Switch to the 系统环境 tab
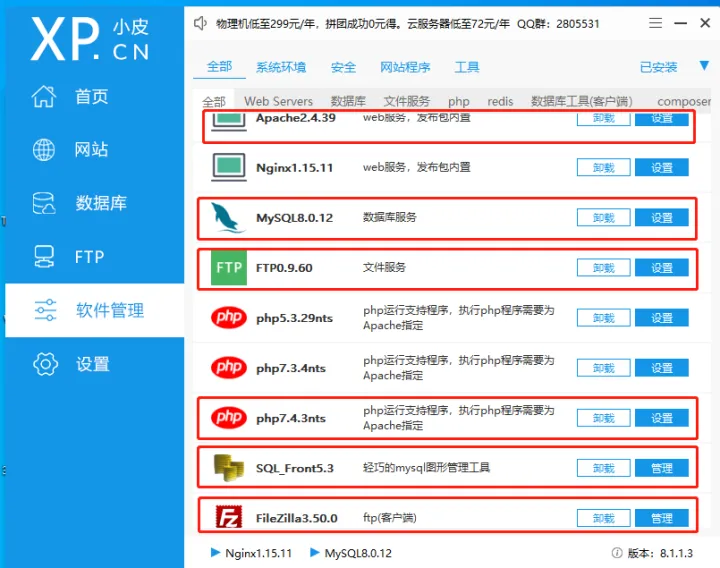 281,67
